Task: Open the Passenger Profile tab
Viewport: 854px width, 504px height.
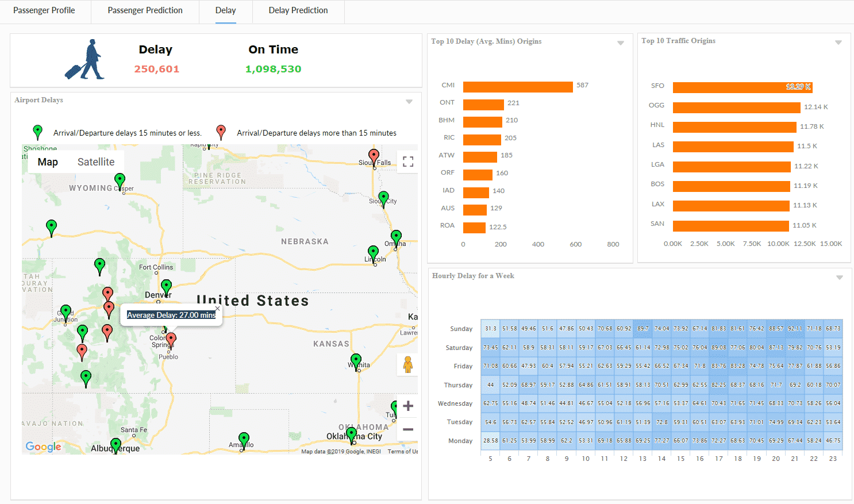Action: (44, 10)
